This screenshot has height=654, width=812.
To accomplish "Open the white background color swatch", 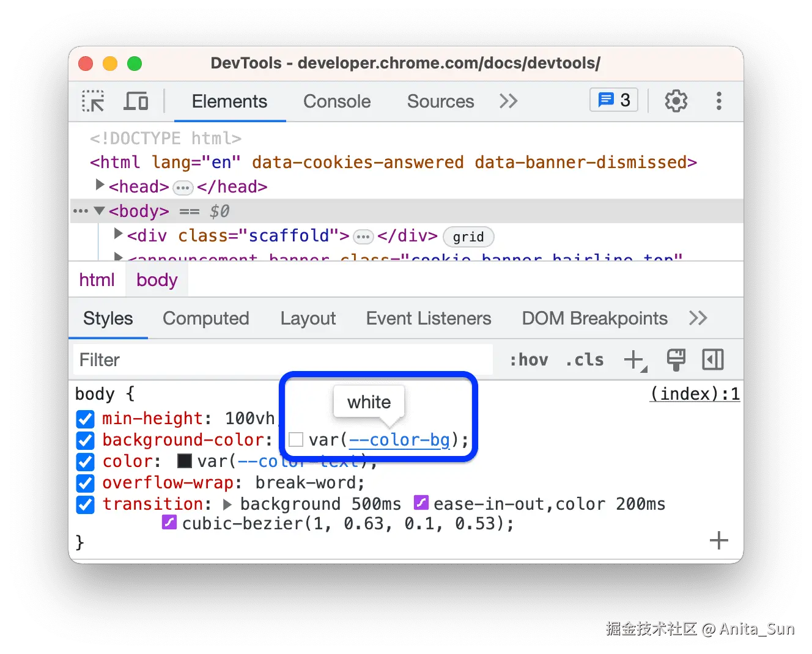I will (x=296, y=440).
